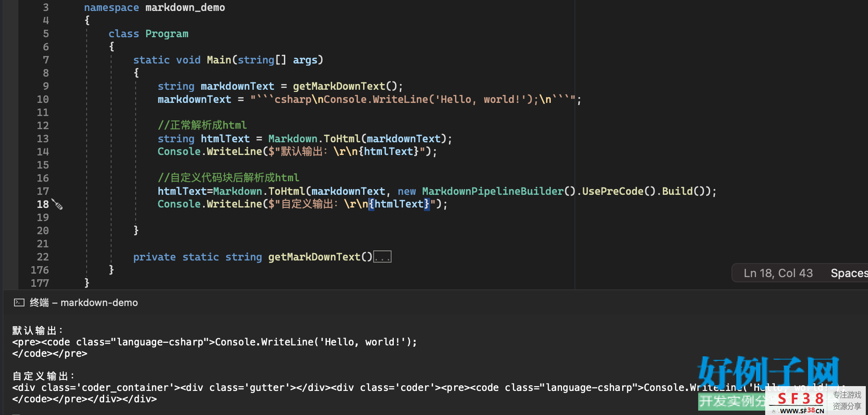Click the terminal icon in panel header
Viewport: 868px width, 415px height.
point(19,302)
